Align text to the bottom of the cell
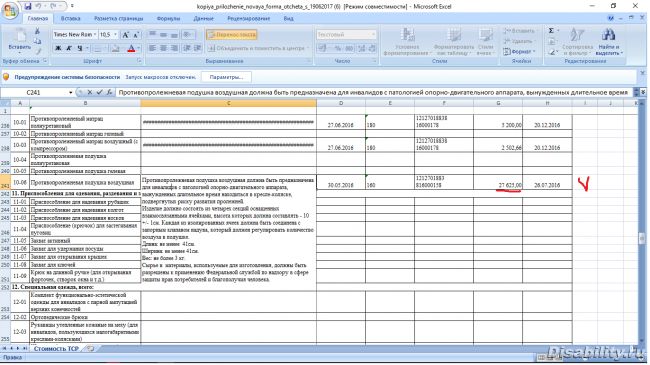Viewport: 650px width, 365px height. 174,35
